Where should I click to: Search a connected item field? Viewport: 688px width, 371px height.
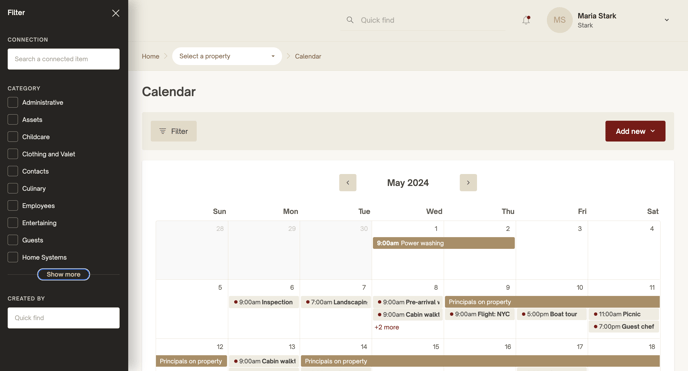tap(64, 59)
